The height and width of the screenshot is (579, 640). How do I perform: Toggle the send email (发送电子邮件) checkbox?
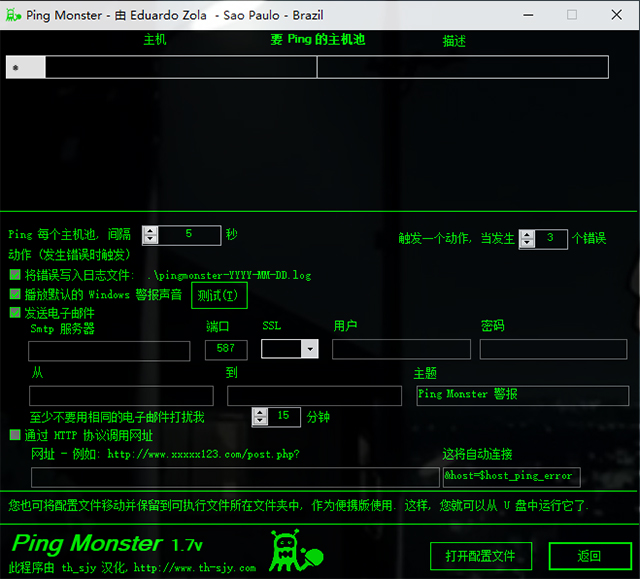click(15, 313)
